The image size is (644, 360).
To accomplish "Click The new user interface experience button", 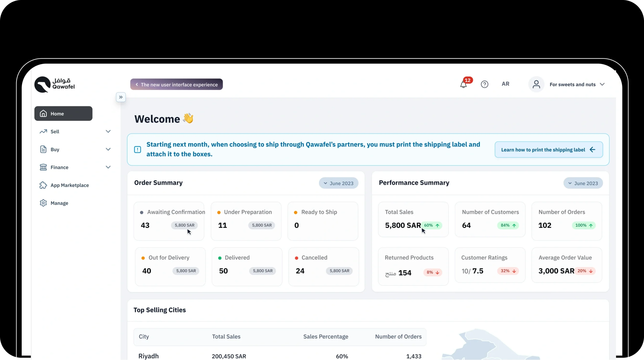I will (x=176, y=85).
